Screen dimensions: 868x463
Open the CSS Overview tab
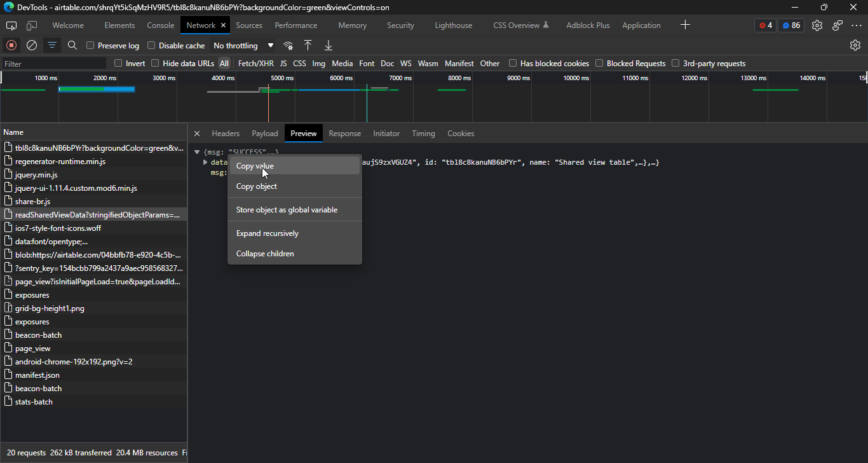pos(520,25)
